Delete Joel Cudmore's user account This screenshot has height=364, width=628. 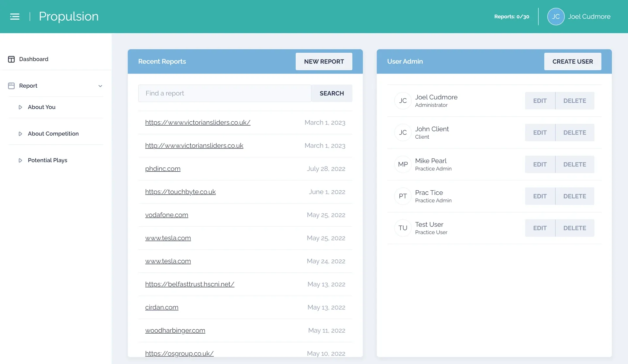(x=575, y=101)
